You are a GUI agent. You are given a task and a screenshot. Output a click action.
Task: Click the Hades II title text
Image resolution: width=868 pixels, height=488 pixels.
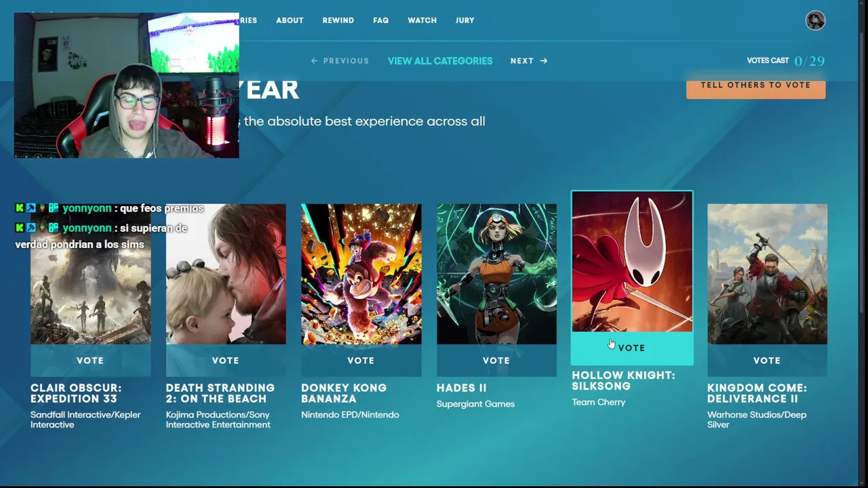[x=462, y=388]
